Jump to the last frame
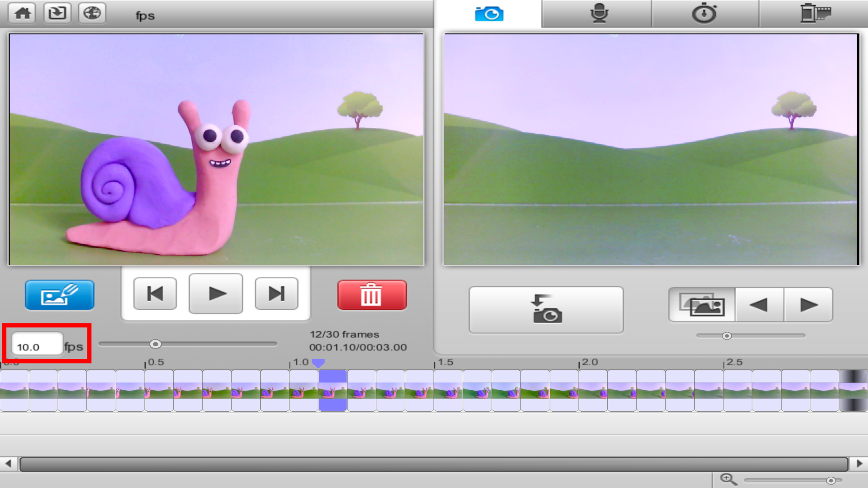 (276, 293)
